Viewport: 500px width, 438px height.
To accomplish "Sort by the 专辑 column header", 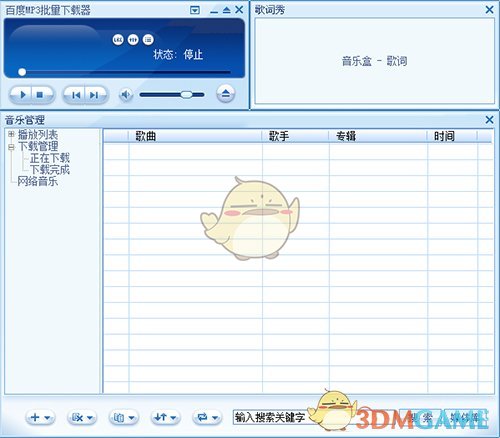I will [378, 136].
